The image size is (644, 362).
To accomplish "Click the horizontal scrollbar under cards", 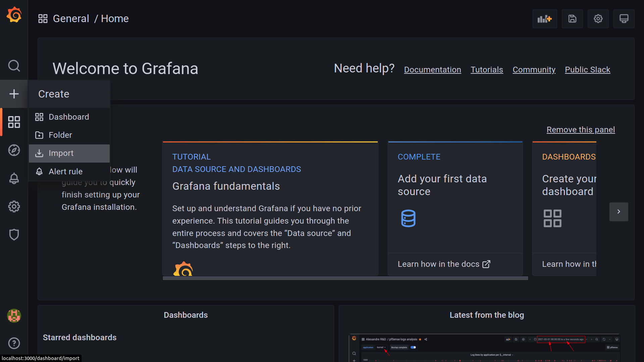I will (345, 278).
